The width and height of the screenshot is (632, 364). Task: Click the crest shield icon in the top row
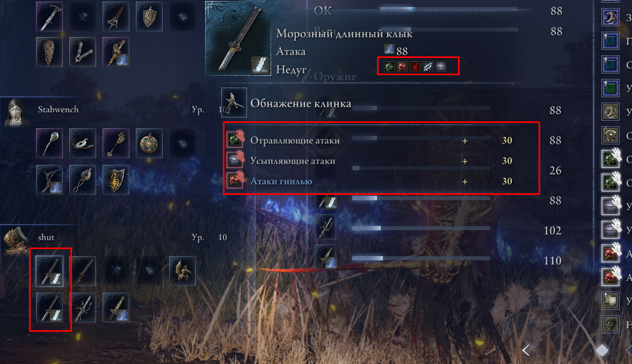coord(149,17)
